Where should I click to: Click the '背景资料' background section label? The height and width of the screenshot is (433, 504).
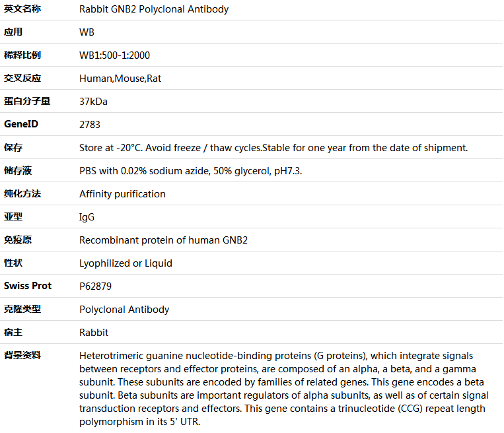point(22,355)
